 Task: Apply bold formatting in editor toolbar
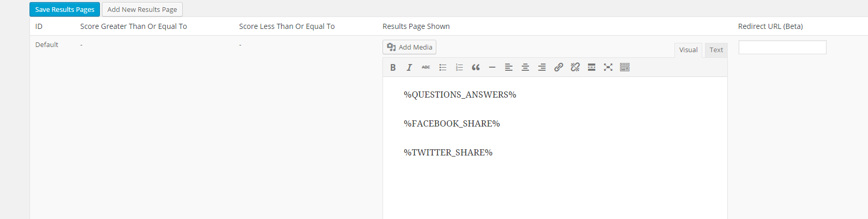393,67
